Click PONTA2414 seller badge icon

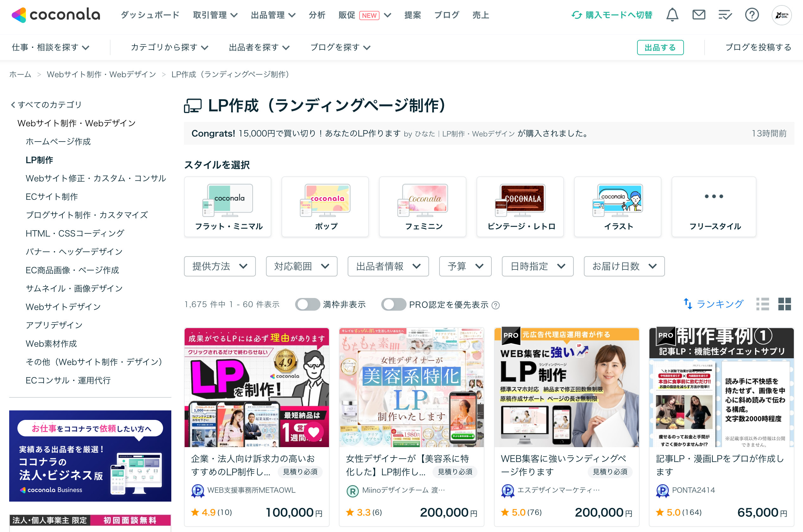pyautogui.click(x=662, y=491)
